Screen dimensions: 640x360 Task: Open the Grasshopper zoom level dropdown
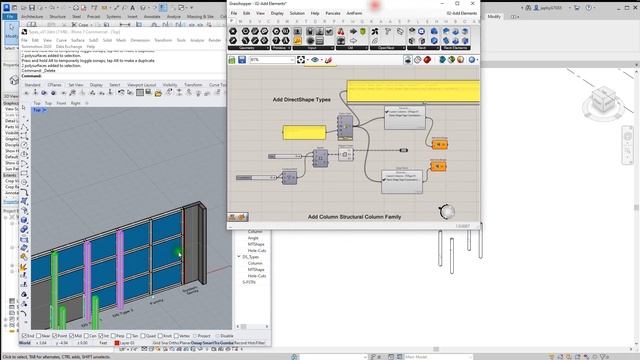pos(292,60)
